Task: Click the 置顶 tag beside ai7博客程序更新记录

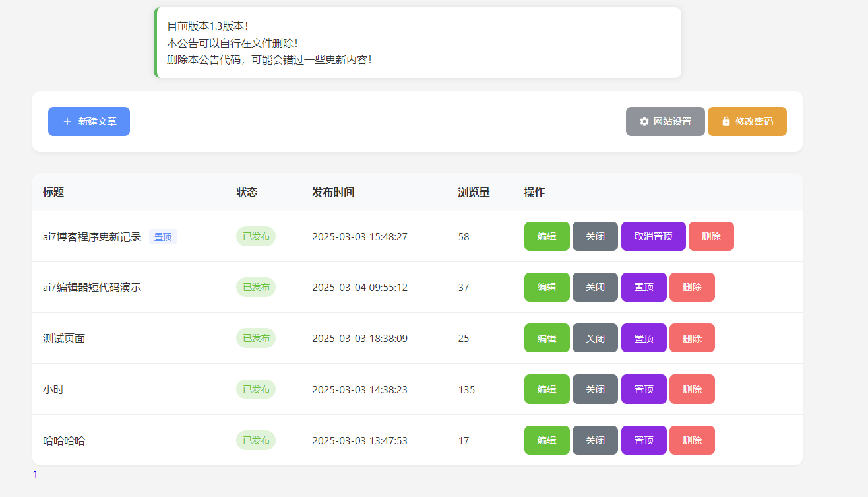Action: pyautogui.click(x=163, y=237)
